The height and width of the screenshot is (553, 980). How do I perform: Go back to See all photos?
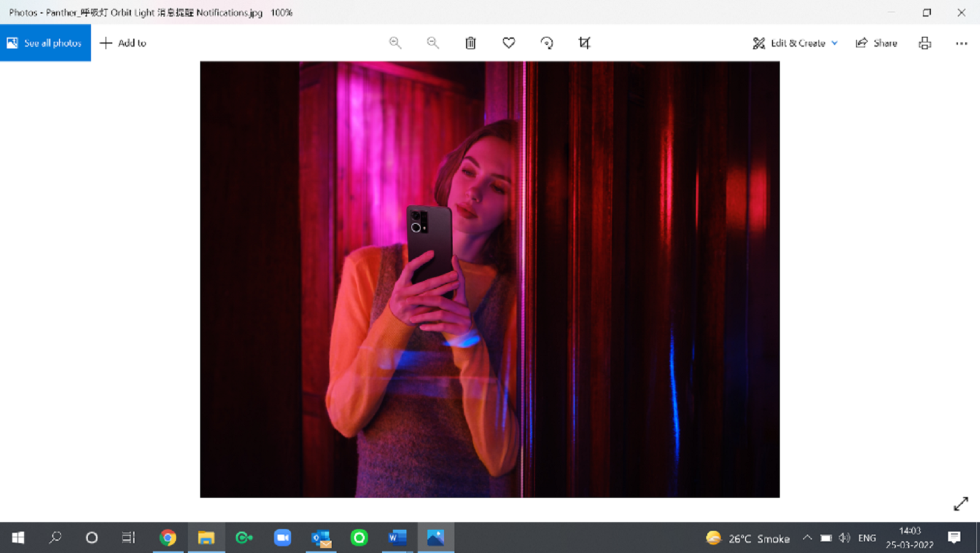(45, 43)
